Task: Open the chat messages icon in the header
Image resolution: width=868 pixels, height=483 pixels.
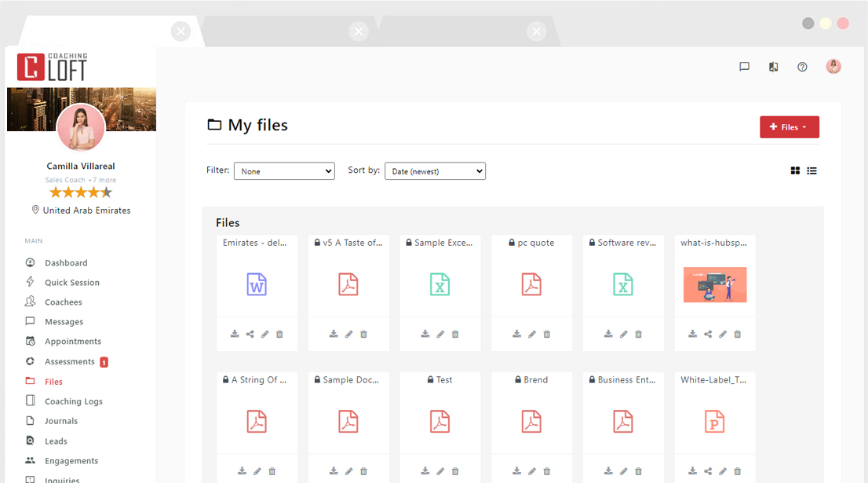Action: click(744, 66)
